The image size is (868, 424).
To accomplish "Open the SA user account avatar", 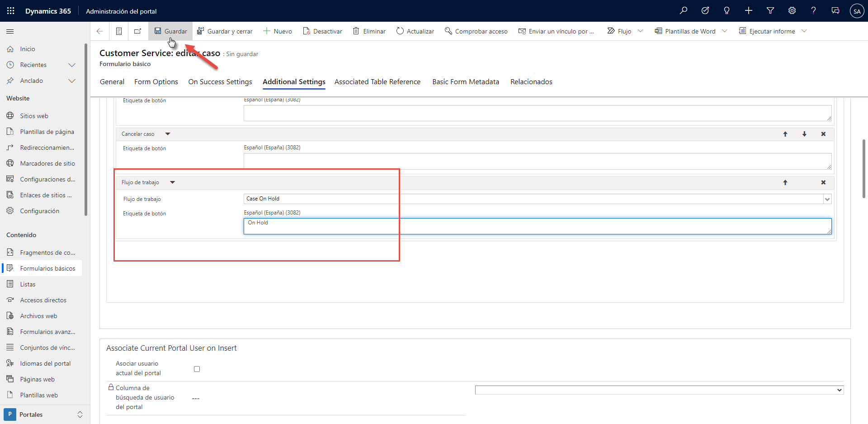I will (x=857, y=11).
